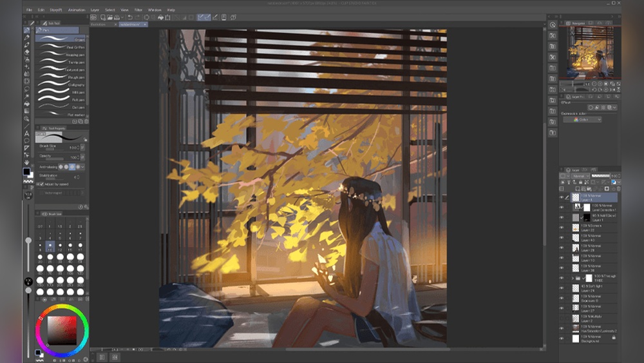Screen dimensions: 644x363
Task: Open anti-aliasing options dropdown arrow
Action: pos(82,167)
